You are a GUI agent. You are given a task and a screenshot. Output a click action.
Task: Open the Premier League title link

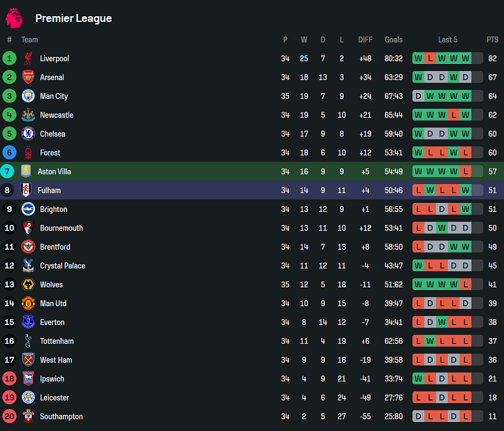tap(73, 19)
